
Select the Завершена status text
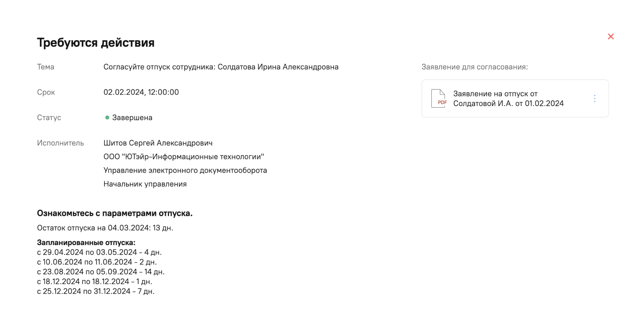point(132,118)
